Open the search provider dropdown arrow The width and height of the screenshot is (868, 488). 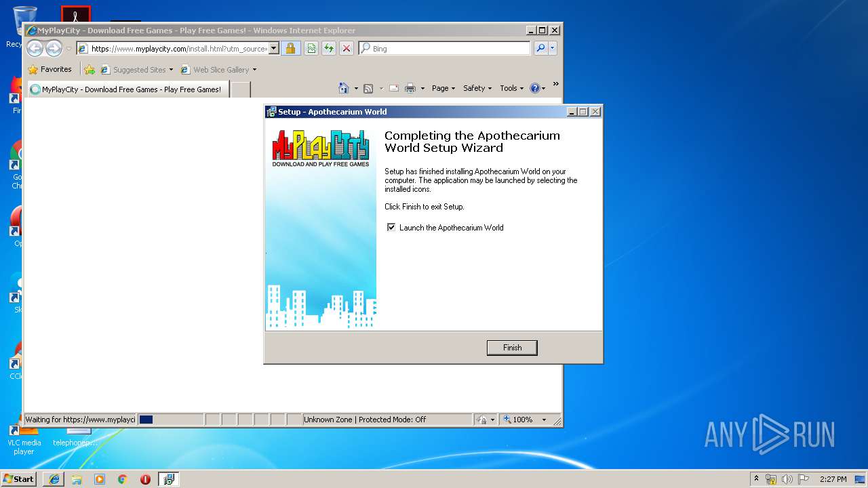tap(553, 48)
